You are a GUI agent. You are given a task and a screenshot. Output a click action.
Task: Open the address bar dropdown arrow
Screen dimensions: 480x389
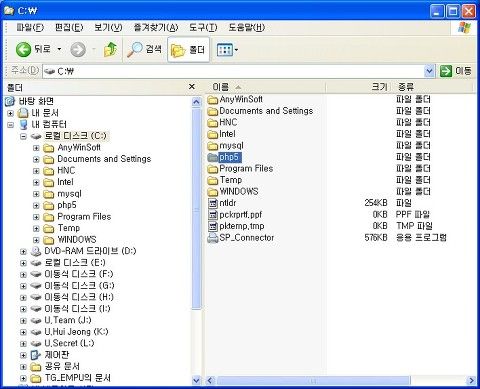[429, 71]
